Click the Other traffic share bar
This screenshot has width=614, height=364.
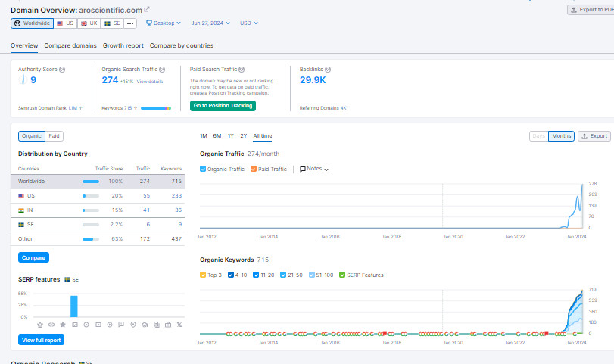[x=90, y=238]
